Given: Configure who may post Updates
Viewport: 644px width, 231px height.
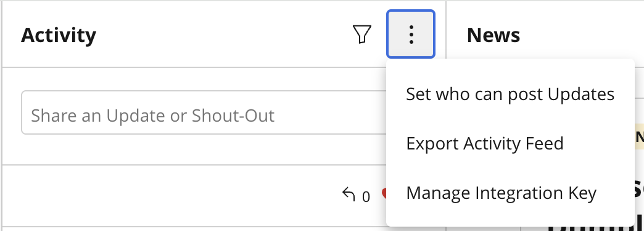Looking at the screenshot, I should 510,94.
